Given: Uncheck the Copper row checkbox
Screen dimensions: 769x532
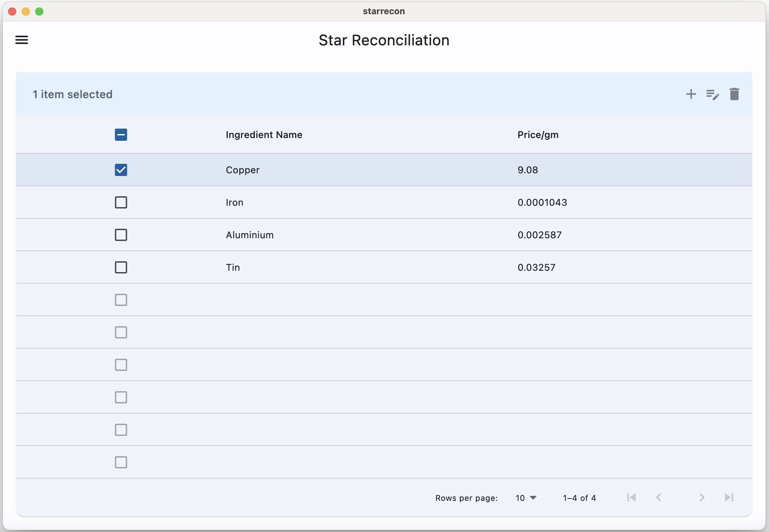Looking at the screenshot, I should pos(121,170).
